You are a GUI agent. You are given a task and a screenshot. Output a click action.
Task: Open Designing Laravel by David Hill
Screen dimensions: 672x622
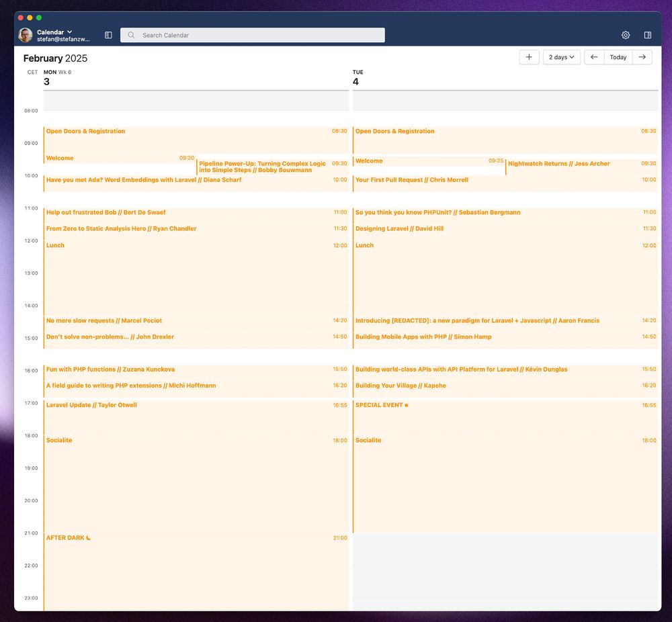[x=505, y=232]
